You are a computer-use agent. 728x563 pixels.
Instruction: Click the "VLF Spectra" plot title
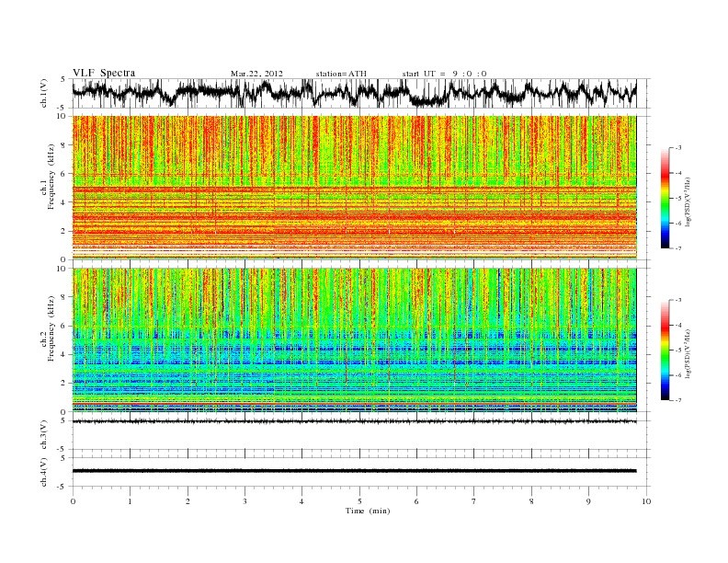[104, 73]
